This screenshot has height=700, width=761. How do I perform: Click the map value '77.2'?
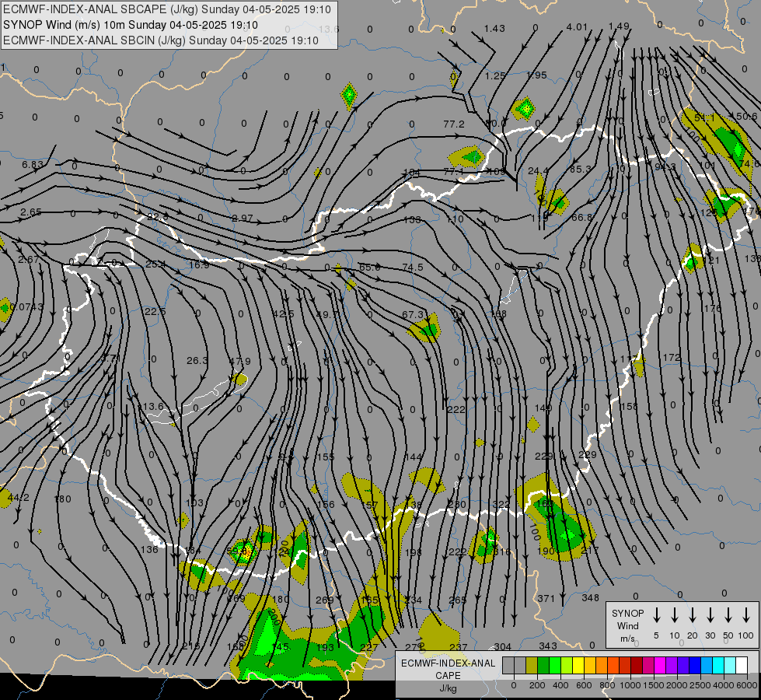[x=454, y=124]
